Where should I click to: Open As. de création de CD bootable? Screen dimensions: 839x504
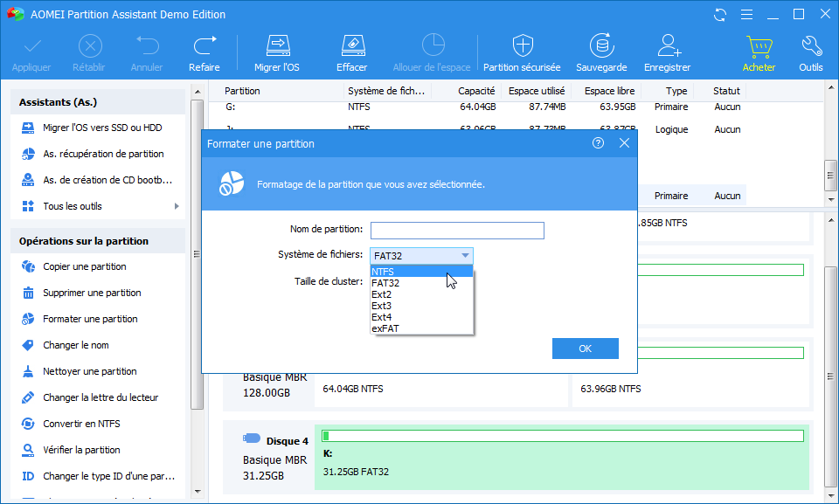pyautogui.click(x=97, y=180)
